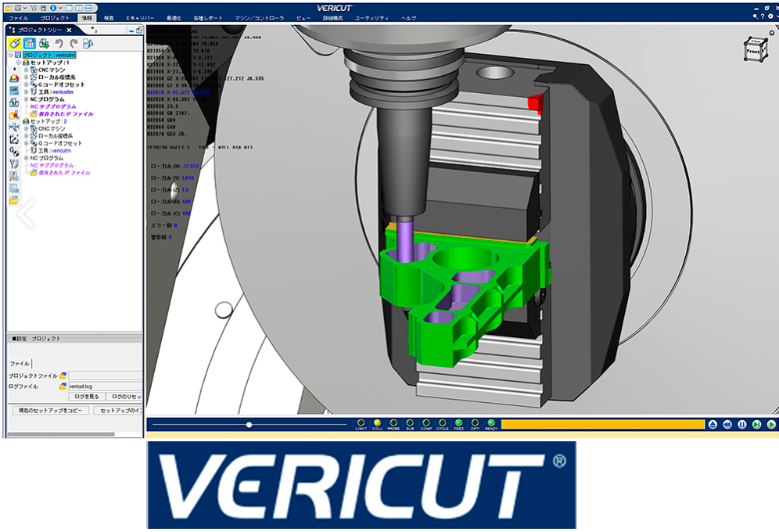Click the yellow mouse-pick icon in the tree toolbar

coord(15,44)
